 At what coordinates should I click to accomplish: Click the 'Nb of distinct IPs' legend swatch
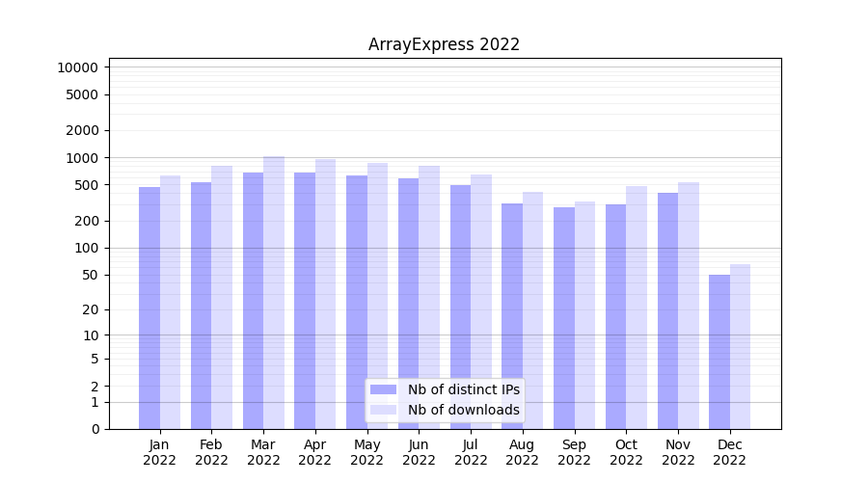(383, 389)
